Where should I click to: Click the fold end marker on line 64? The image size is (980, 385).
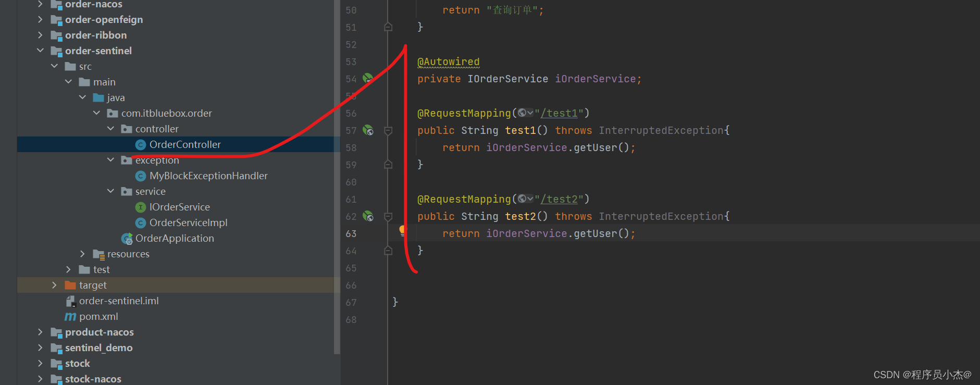click(388, 251)
